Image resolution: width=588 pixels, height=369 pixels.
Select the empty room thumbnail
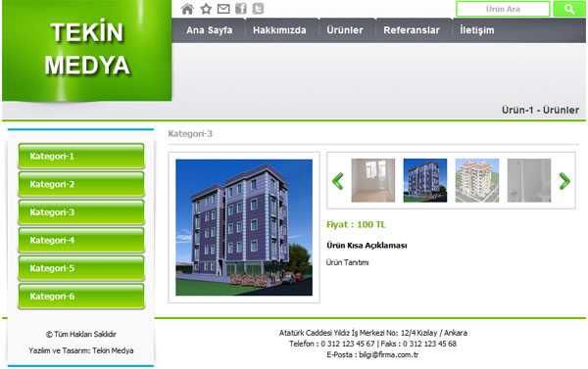click(x=373, y=180)
